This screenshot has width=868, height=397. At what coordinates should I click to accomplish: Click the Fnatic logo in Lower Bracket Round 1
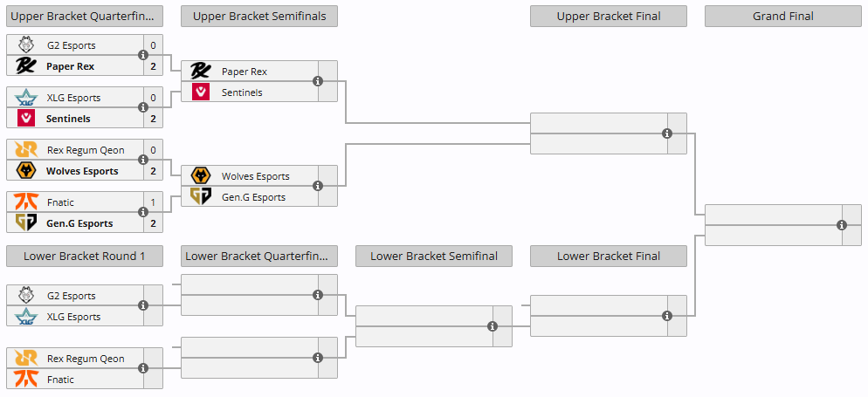(x=26, y=380)
